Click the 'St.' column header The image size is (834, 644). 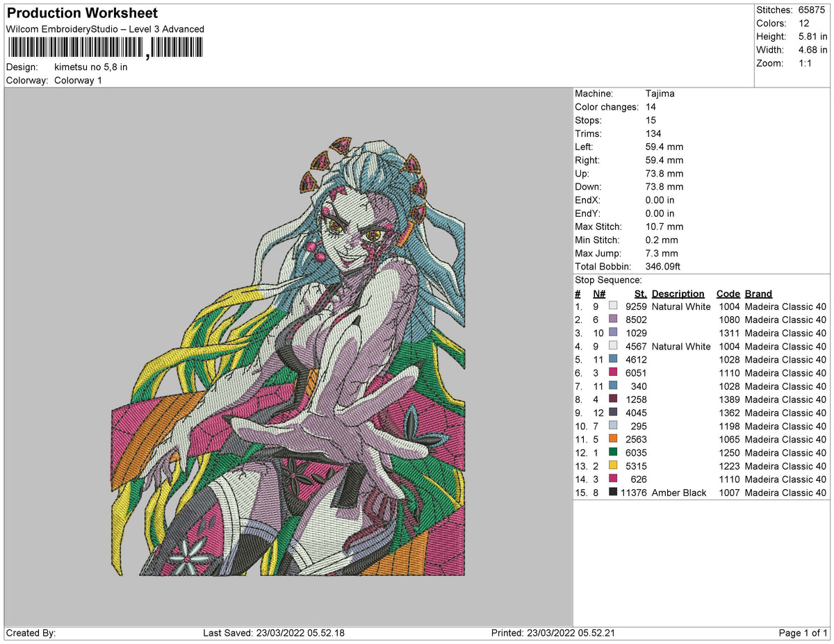pyautogui.click(x=641, y=294)
